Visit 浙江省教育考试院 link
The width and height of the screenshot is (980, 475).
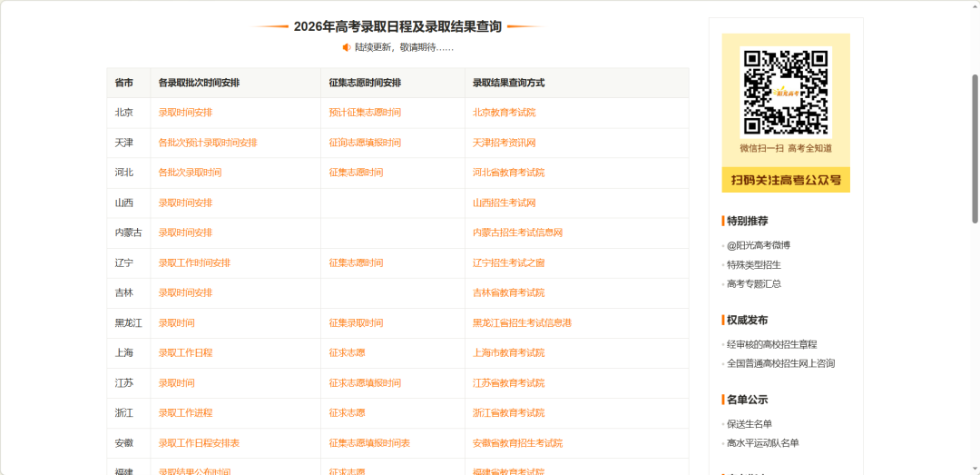(x=509, y=413)
